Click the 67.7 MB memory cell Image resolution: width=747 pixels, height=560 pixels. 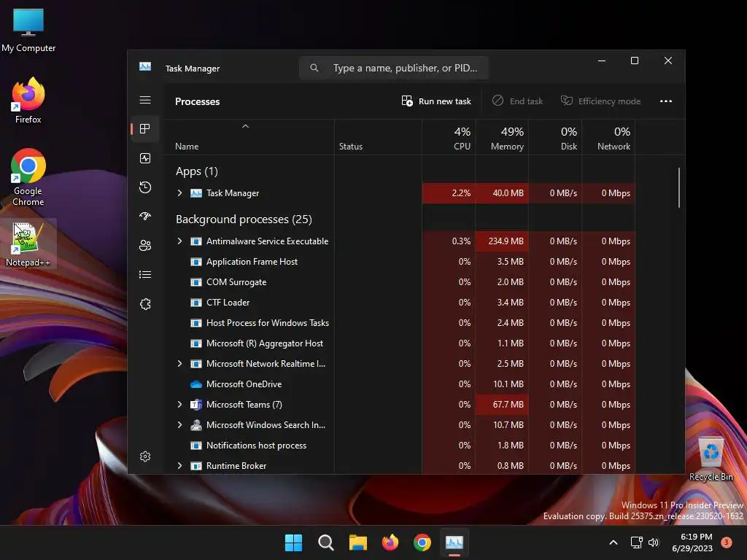point(502,404)
